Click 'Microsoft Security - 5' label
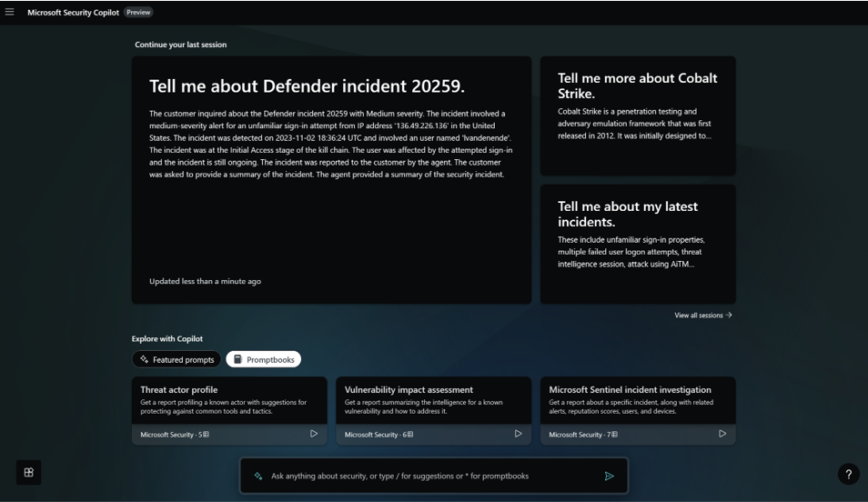 pyautogui.click(x=171, y=435)
